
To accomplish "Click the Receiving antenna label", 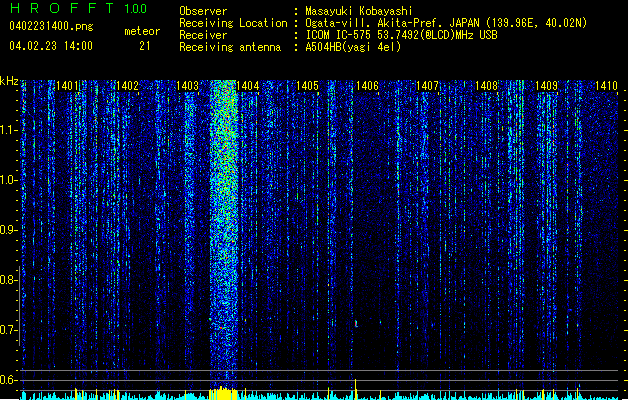I will coord(230,47).
